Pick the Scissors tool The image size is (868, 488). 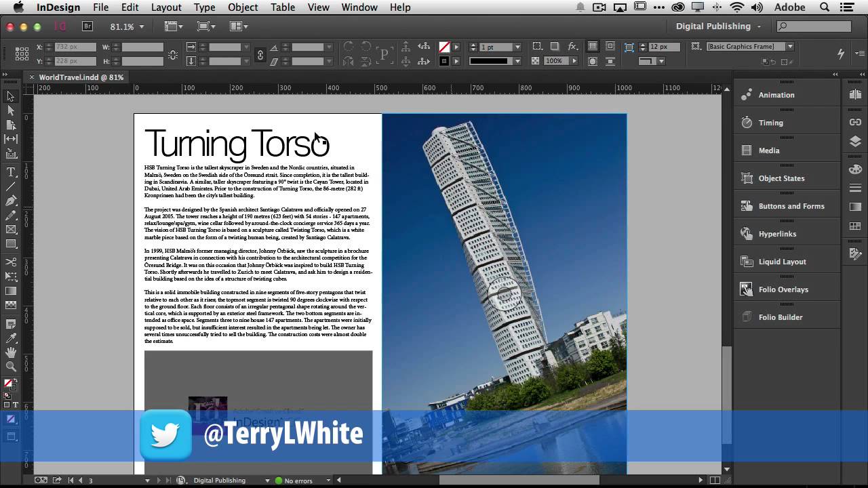(x=11, y=262)
